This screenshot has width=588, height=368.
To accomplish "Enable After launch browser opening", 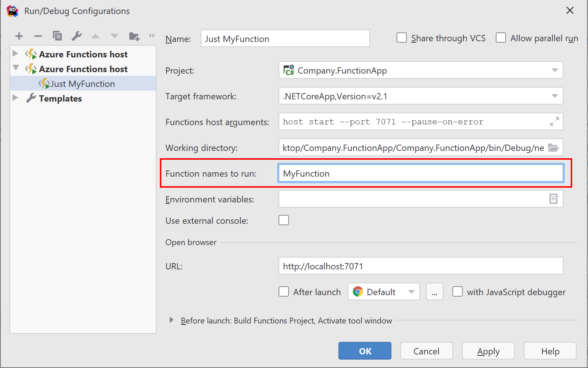I will [284, 291].
